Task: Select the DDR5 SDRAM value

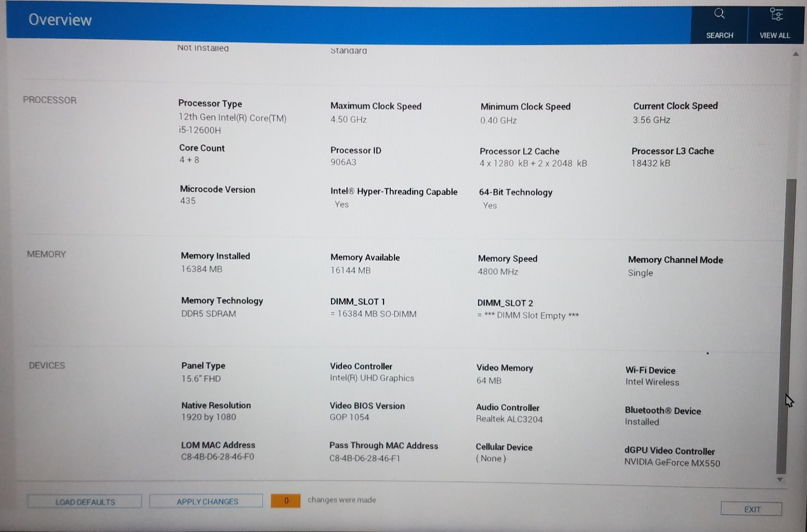Action: [x=208, y=314]
